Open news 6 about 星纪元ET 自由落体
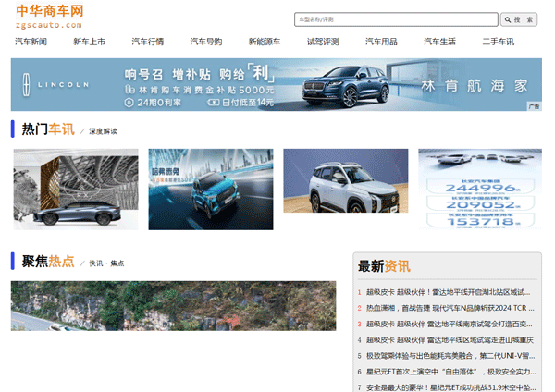 (x=450, y=372)
